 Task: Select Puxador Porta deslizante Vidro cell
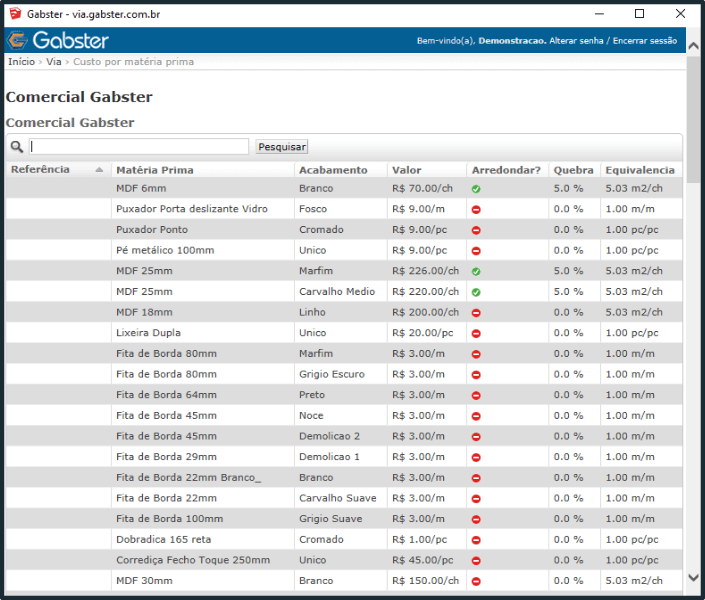coord(192,209)
